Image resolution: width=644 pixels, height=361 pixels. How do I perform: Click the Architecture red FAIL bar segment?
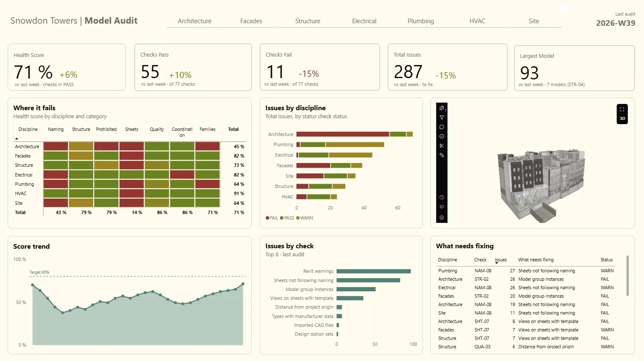(x=342, y=134)
